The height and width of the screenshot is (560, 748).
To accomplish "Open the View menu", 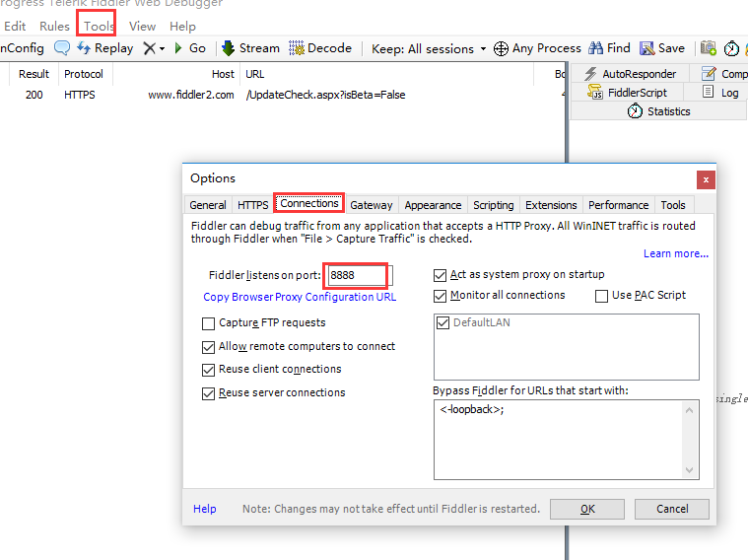I will pos(142,27).
